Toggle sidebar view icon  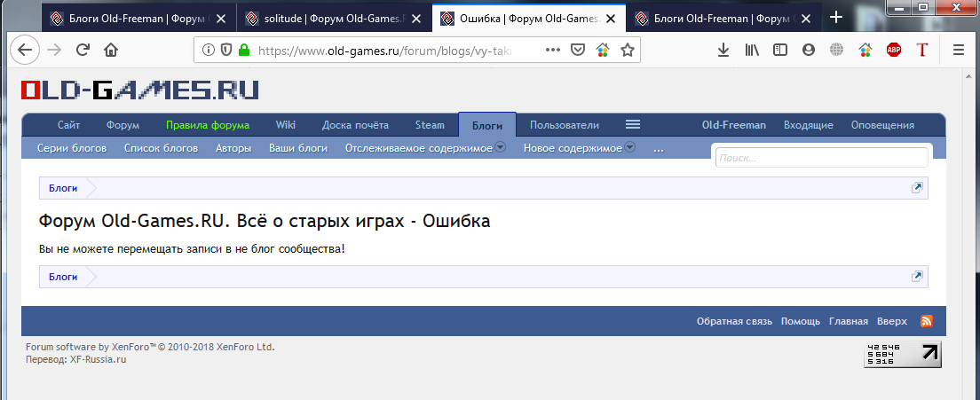tap(780, 51)
